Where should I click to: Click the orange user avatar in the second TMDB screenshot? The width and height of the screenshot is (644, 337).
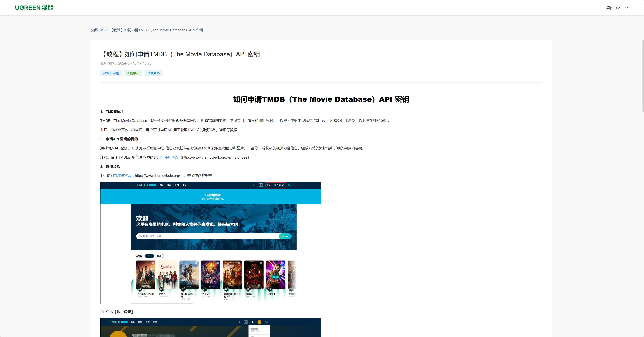tap(259, 322)
